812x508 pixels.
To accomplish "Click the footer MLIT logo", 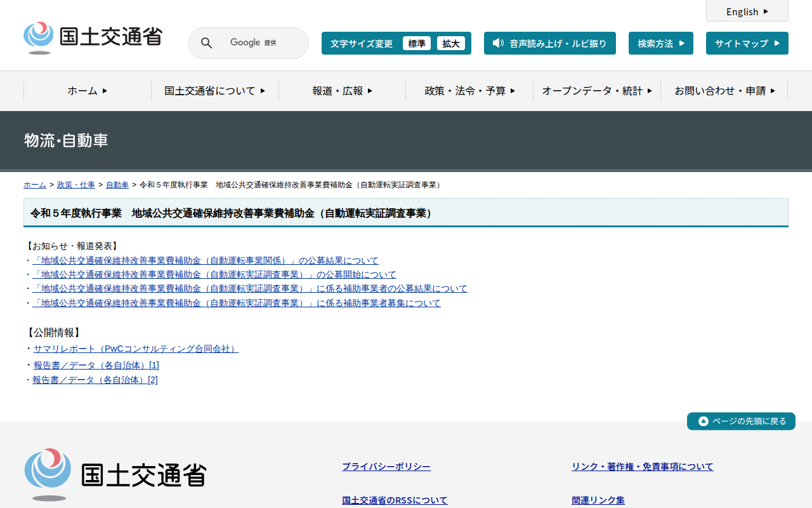I will click(115, 474).
